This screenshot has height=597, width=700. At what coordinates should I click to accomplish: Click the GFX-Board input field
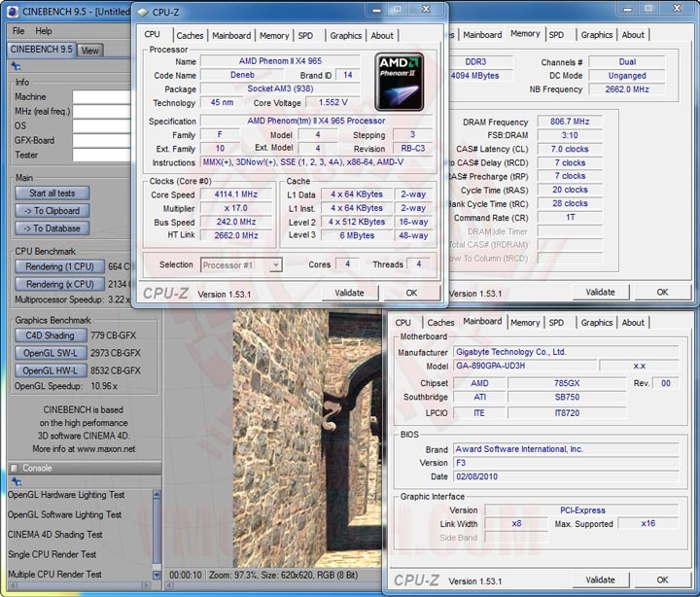coord(102,141)
